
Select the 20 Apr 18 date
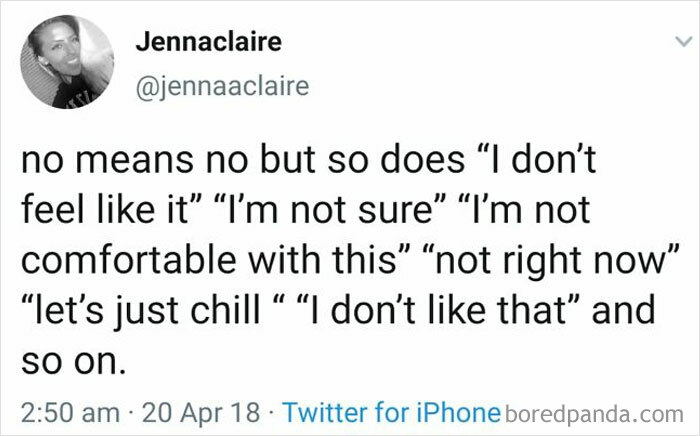pos(201,412)
